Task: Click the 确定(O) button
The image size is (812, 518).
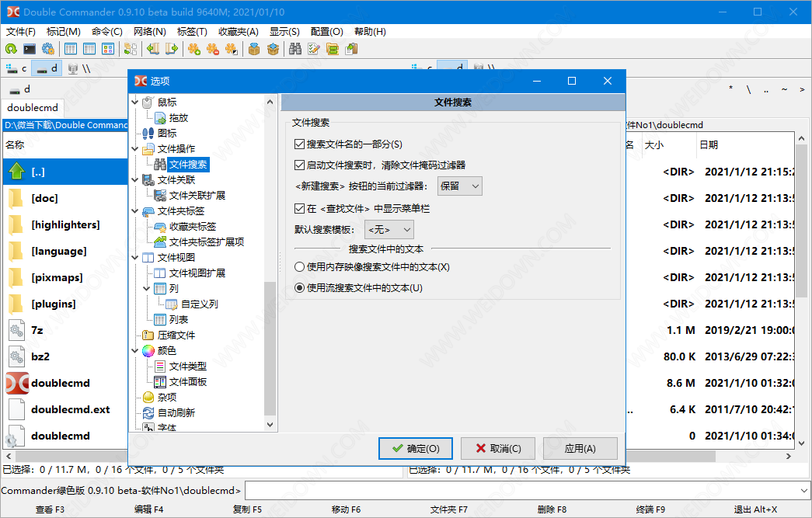Action: tap(415, 449)
